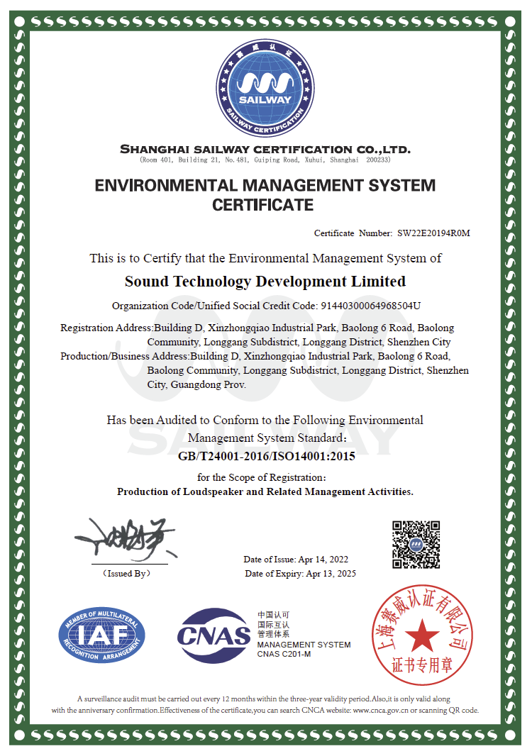Click SHANGHAI SAILWAY CERTIFICATION CO.,LTD. text
This screenshot has height=756, width=532.
click(265, 150)
